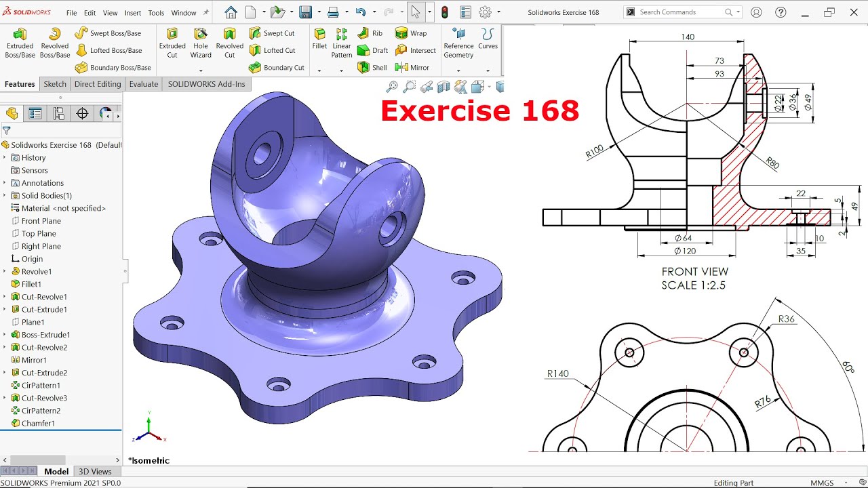This screenshot has height=488, width=868.
Task: Click the Rebuild traffic light icon
Action: coord(444,12)
